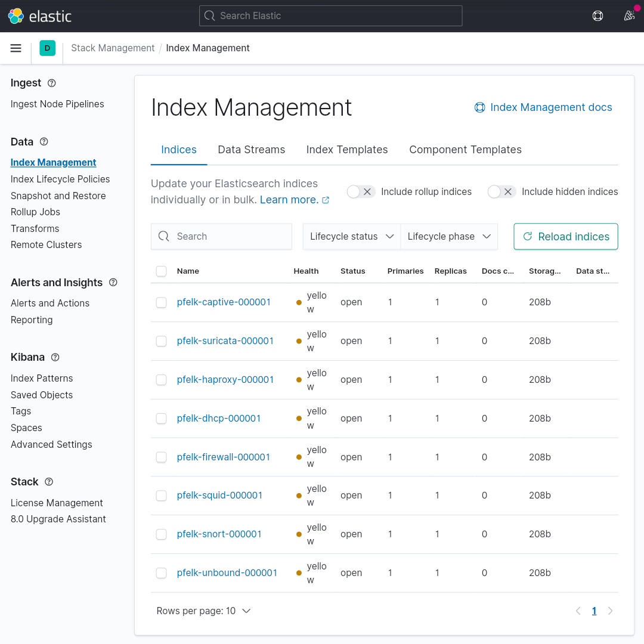Open Snapshot and Restore in sidebar
Screen dimensions: 644x644
(x=58, y=196)
